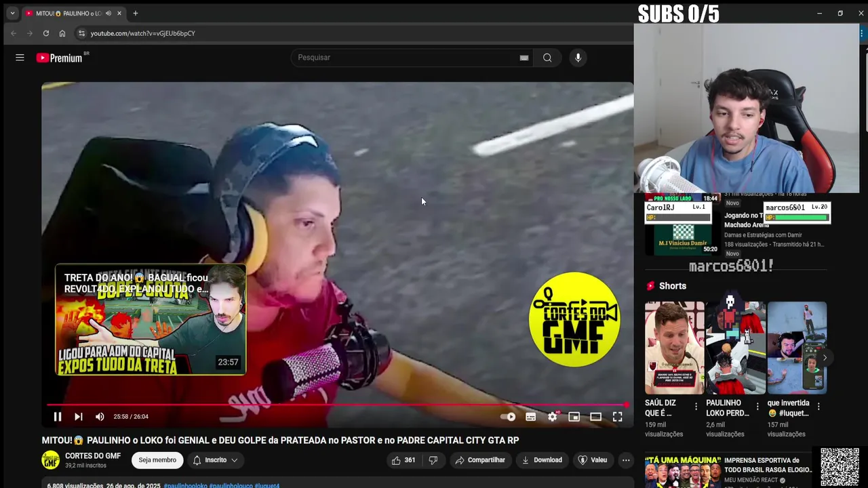The width and height of the screenshot is (868, 488).
Task: Click the Shorts section heading icon
Action: [x=650, y=286]
